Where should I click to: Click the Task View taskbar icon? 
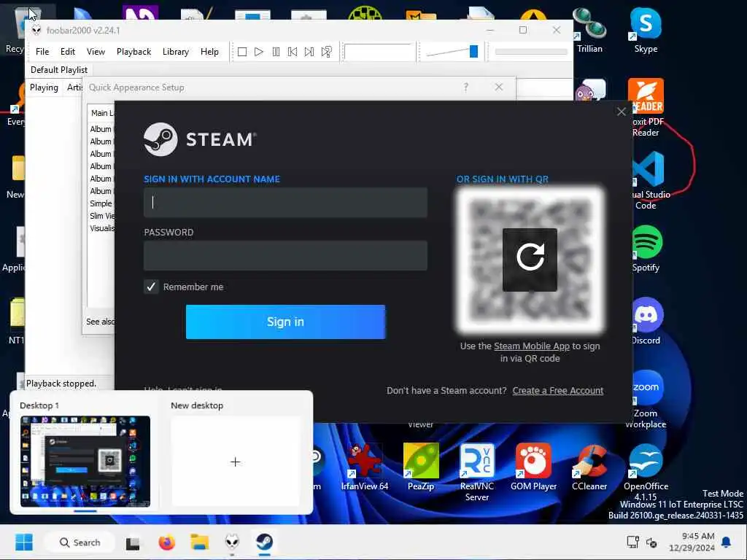(x=133, y=542)
